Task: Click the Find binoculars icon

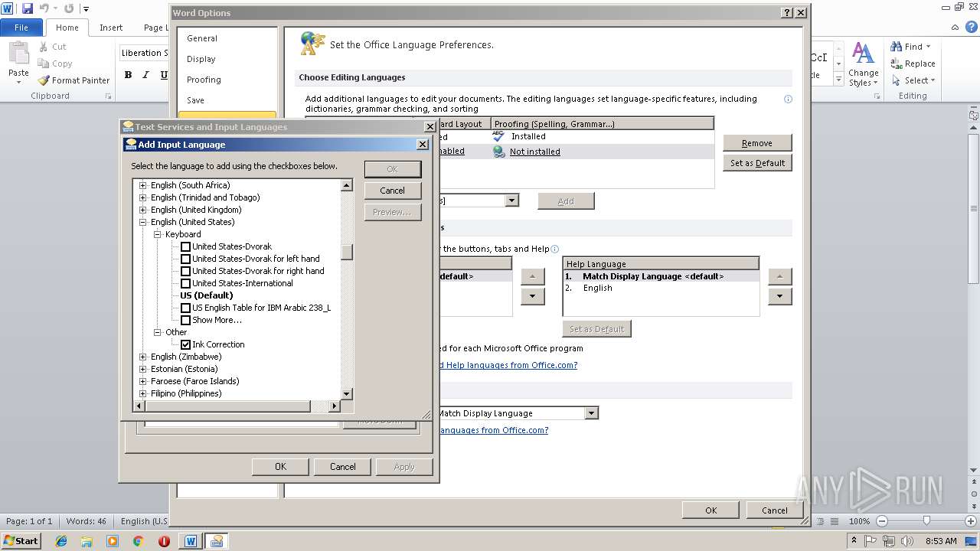Action: tap(896, 47)
